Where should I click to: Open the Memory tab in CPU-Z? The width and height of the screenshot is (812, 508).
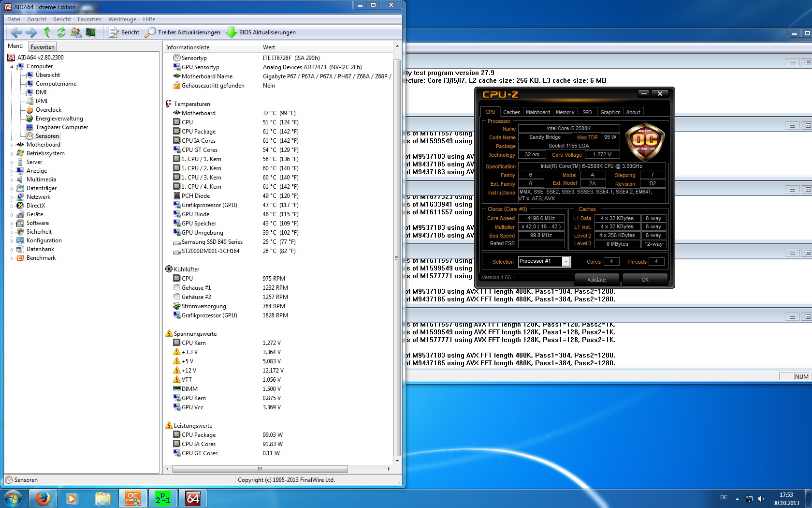pyautogui.click(x=565, y=112)
